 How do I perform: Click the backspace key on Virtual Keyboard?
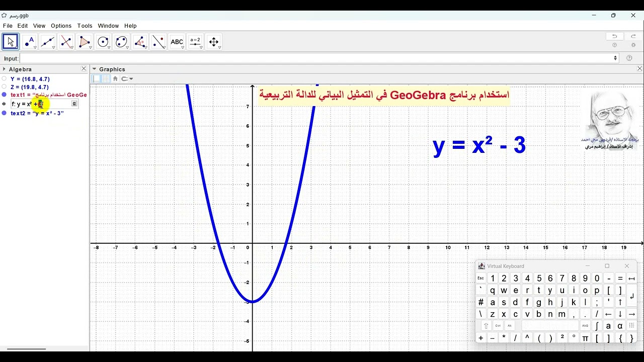632,279
